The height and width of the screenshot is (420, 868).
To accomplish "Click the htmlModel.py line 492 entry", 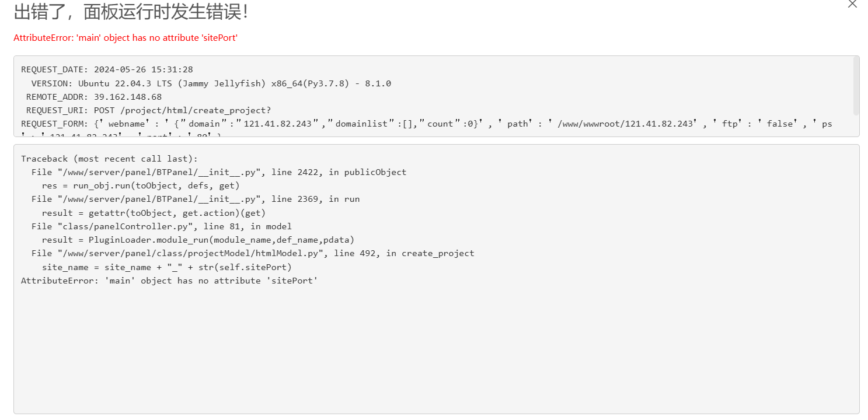I will (253, 253).
